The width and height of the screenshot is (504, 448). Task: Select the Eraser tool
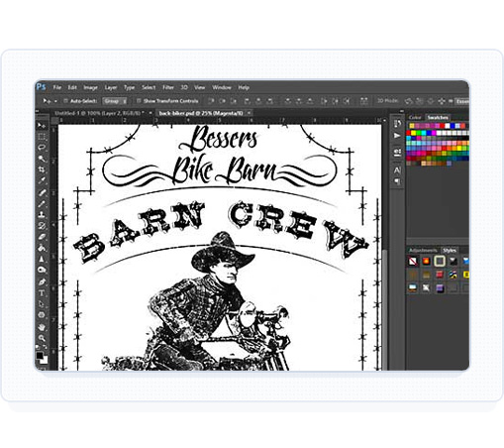[x=42, y=237]
